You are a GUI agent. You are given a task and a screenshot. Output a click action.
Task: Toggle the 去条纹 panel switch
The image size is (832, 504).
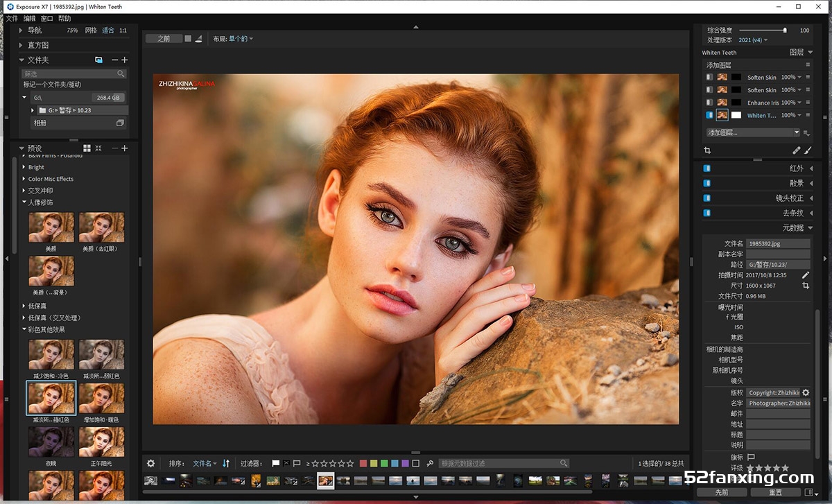707,213
